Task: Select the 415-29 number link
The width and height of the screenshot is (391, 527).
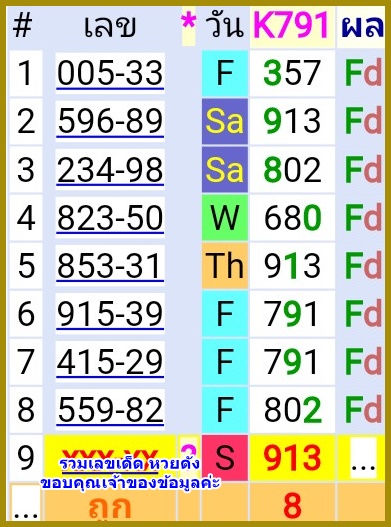Action: pyautogui.click(x=110, y=362)
